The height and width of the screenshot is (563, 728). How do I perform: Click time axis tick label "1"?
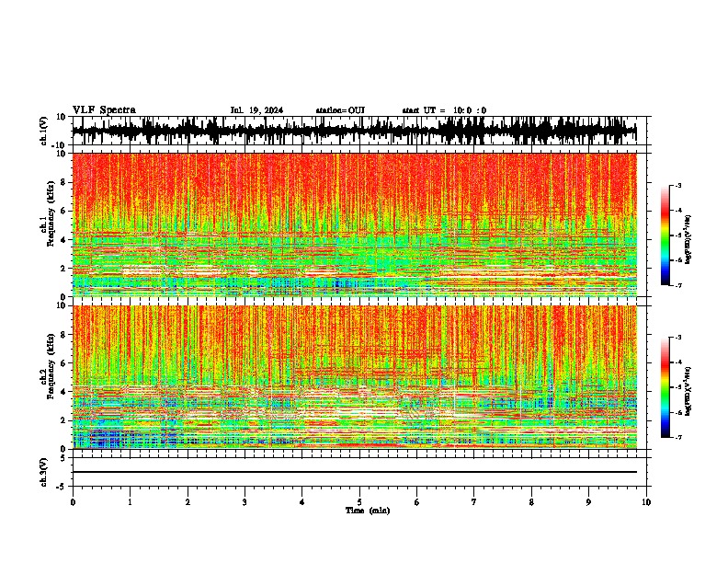click(x=130, y=502)
